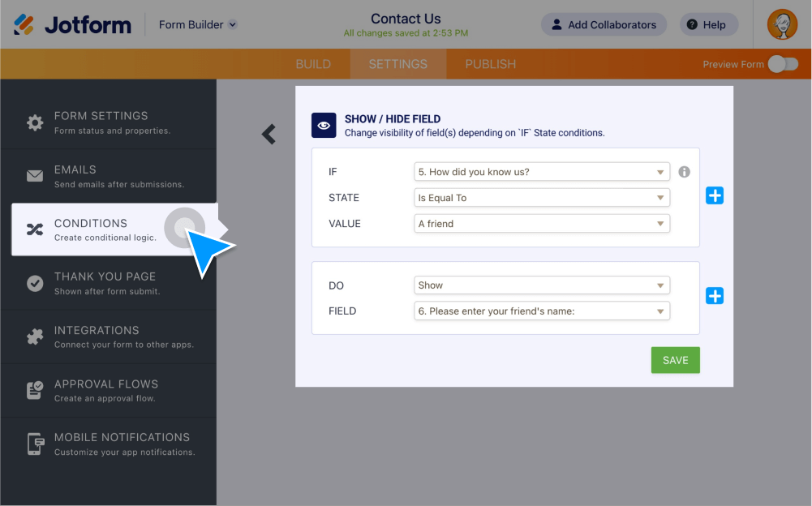Switch to the BUILD tab
The width and height of the screenshot is (812, 506).
click(313, 63)
